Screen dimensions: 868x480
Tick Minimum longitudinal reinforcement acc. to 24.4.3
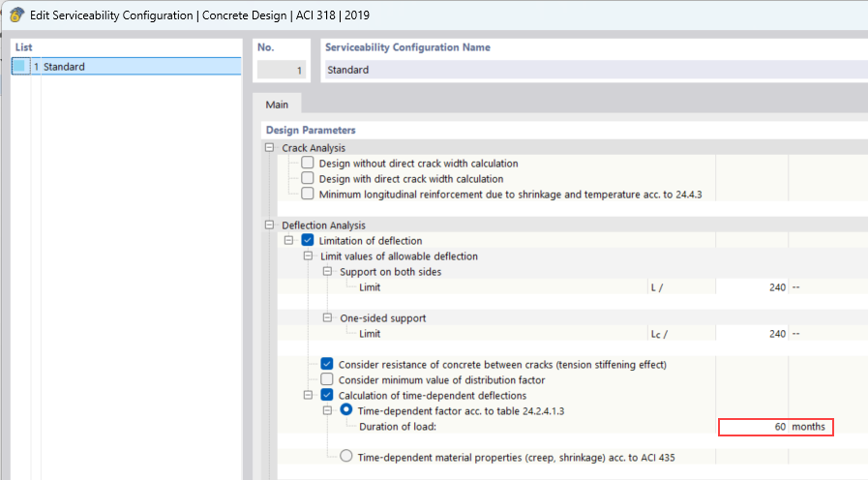(x=308, y=195)
